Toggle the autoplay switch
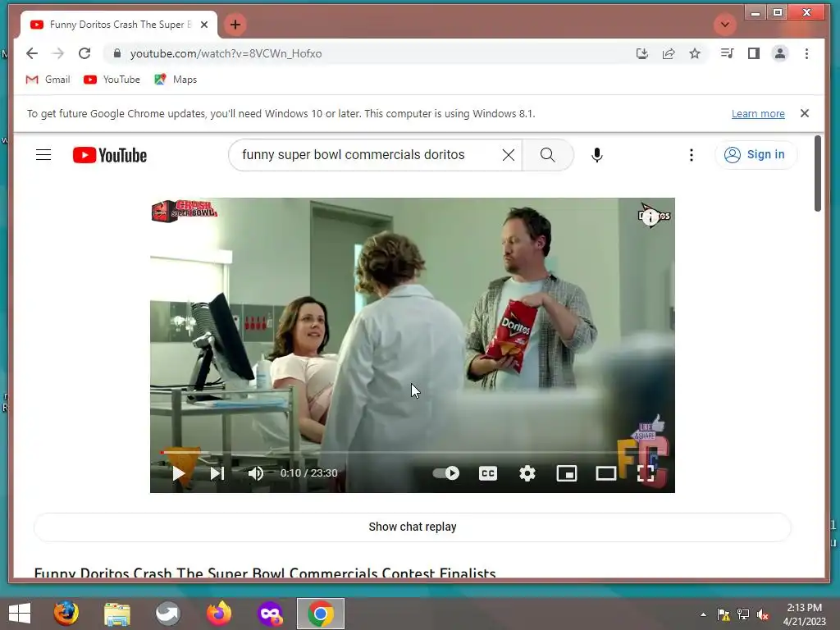840x630 pixels. tap(445, 473)
